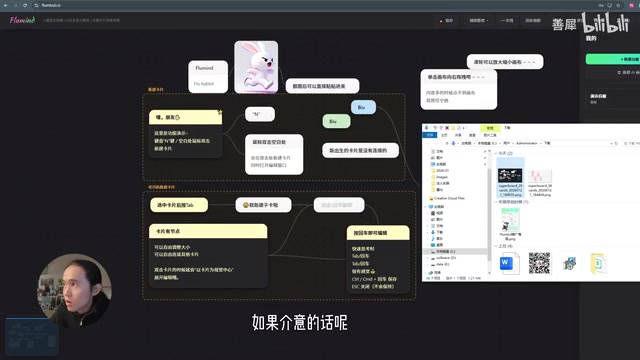Click the undo icon in Explorer's quick access bar
Image resolution: width=640 pixels, height=360 pixels.
click(x=435, y=128)
